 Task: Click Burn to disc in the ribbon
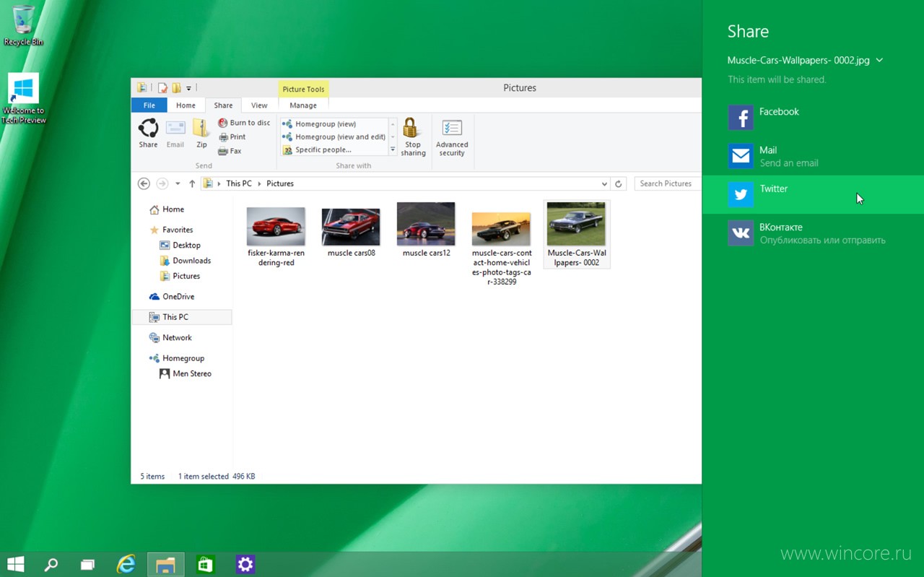[244, 123]
